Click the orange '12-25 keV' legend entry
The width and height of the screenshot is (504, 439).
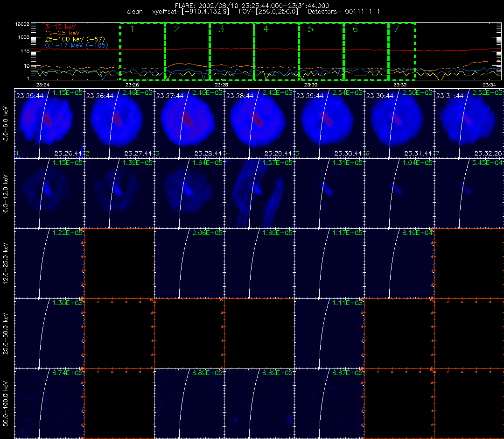coord(62,33)
